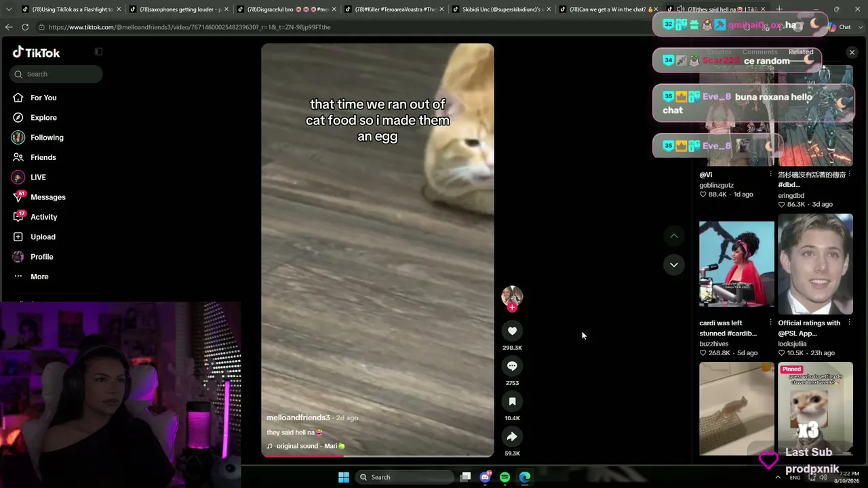Image resolution: width=868 pixels, height=488 pixels.
Task: Open the bathtub cat video thumbnail
Action: pos(736,409)
